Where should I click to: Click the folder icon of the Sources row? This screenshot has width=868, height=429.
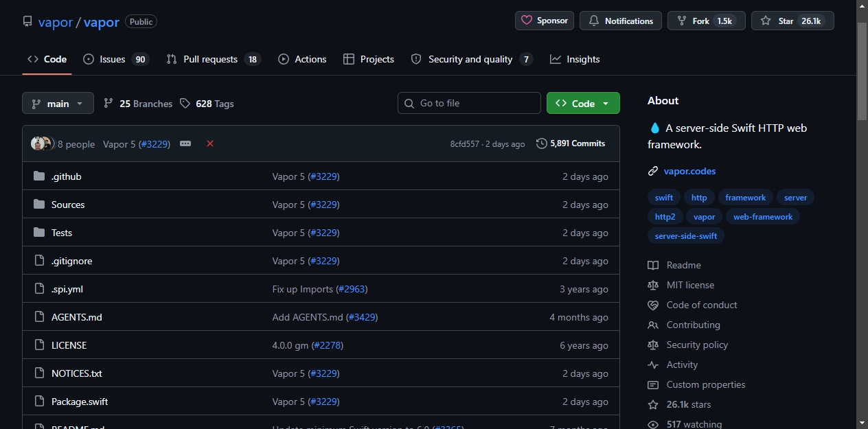39,205
